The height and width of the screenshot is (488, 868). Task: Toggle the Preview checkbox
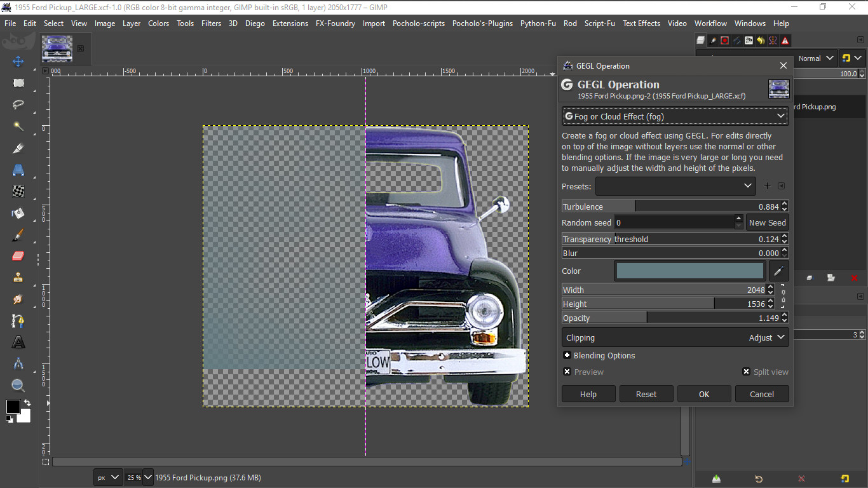(x=567, y=372)
